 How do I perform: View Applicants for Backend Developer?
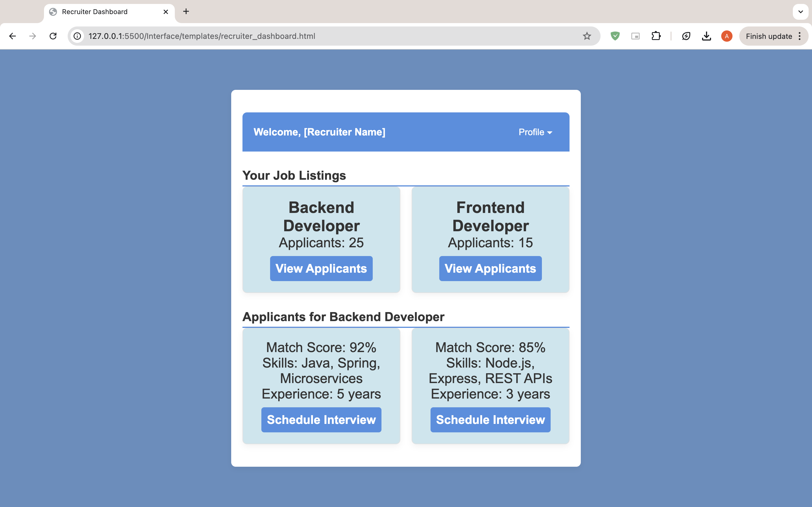coord(321,269)
